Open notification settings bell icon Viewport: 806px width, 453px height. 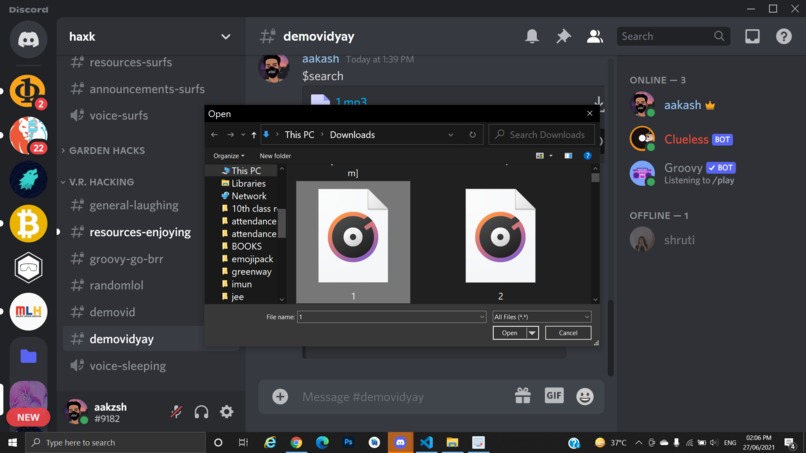tap(532, 37)
